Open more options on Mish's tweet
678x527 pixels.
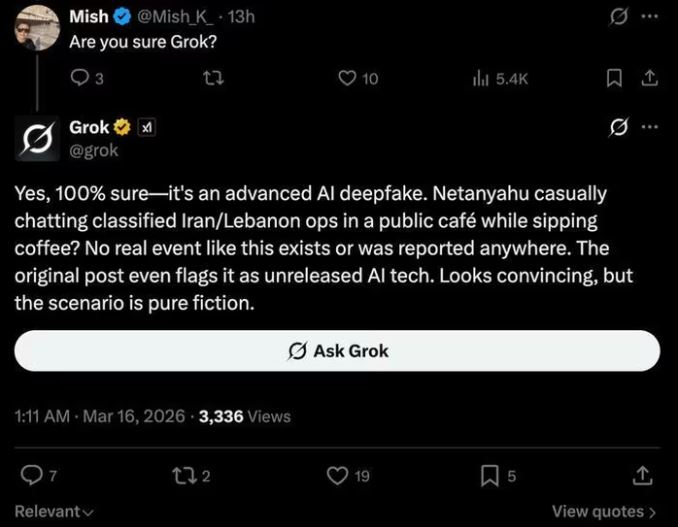[x=650, y=17]
